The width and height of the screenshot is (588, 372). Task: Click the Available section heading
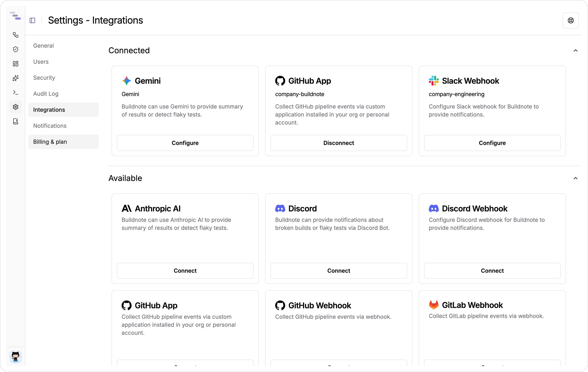(x=125, y=178)
